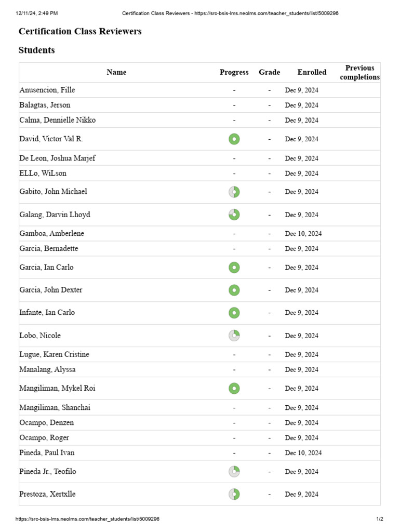Click Lobo, Nicole quarter progress icon
Viewport: 399px width, 532px height.
[x=234, y=336]
